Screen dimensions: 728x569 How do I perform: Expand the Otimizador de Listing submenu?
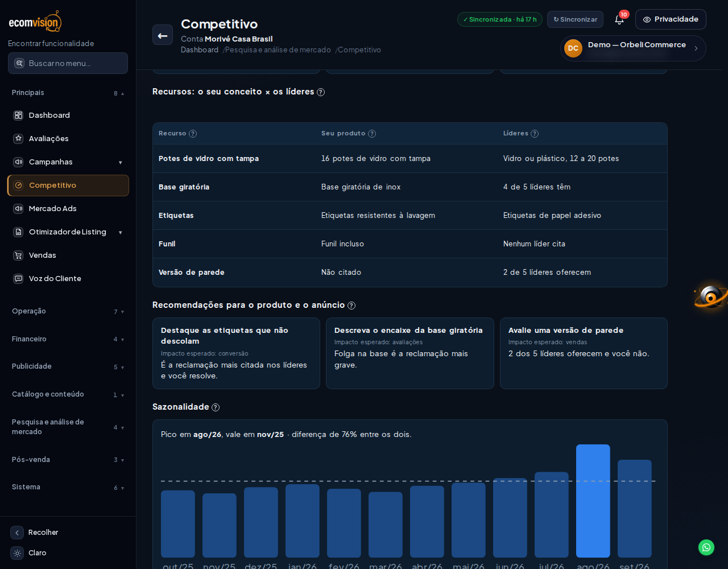pos(121,233)
